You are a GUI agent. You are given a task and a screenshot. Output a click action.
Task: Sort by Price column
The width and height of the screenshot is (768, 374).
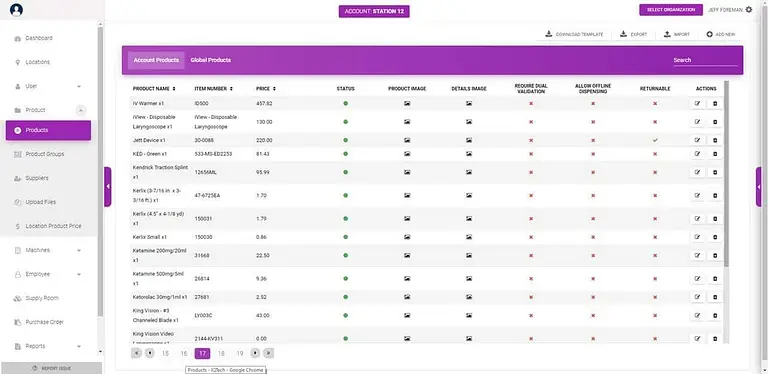pyautogui.click(x=266, y=89)
